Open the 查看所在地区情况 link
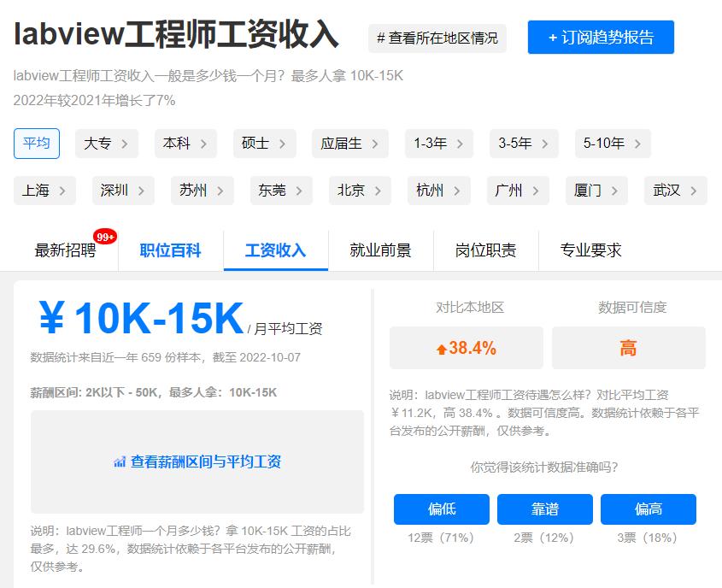Screen dimensions: 722x588 437,38
